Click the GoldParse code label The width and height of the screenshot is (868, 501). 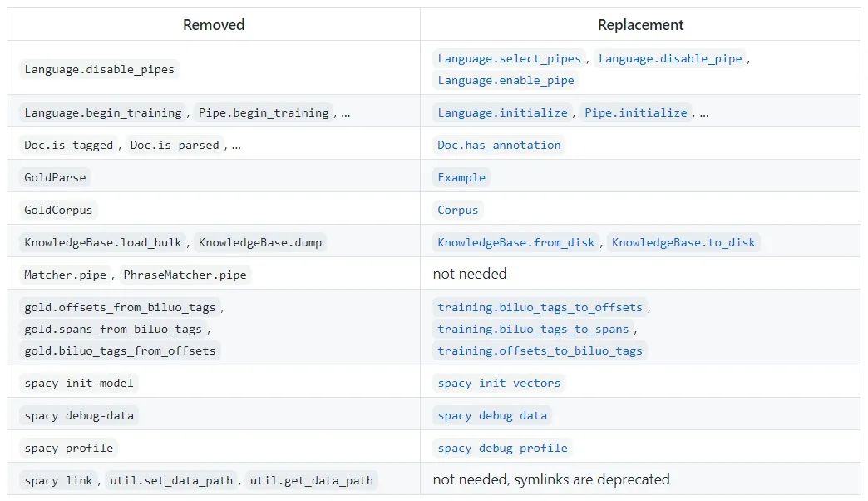point(55,177)
